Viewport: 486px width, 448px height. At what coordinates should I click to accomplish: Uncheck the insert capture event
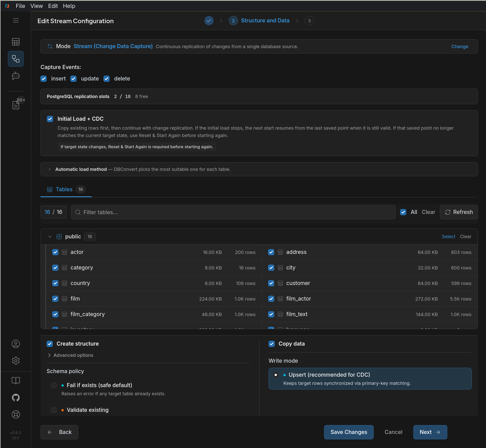pyautogui.click(x=44, y=79)
